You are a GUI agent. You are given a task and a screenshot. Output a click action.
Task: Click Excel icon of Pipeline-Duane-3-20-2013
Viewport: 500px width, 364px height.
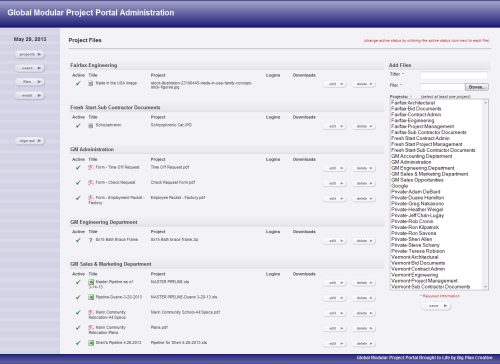coord(91,297)
